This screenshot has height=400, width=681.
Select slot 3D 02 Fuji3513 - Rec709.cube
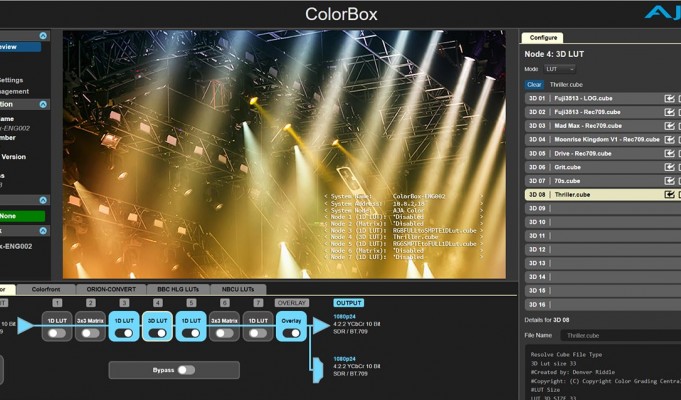(603, 112)
